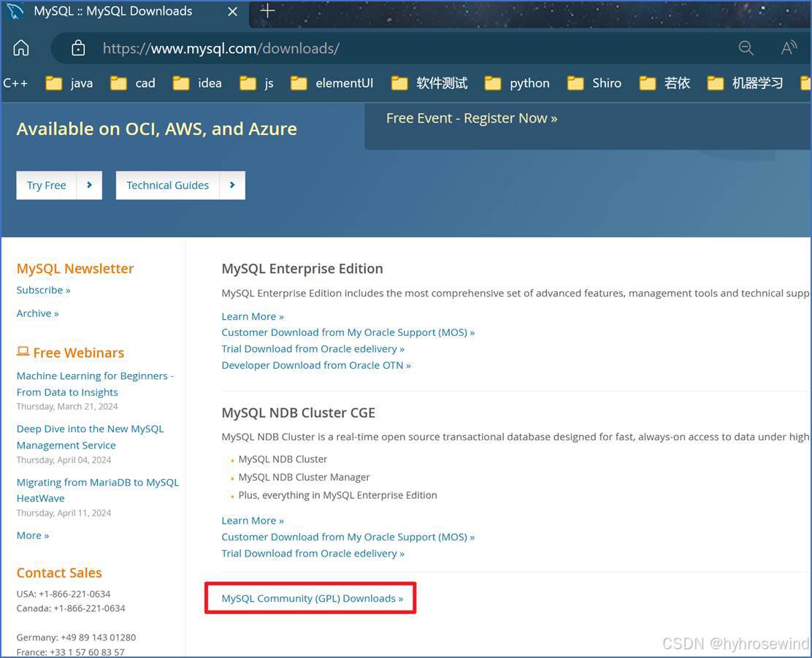Open MySQL Community (GPL) Downloads link
The width and height of the screenshot is (812, 658).
[x=313, y=598]
